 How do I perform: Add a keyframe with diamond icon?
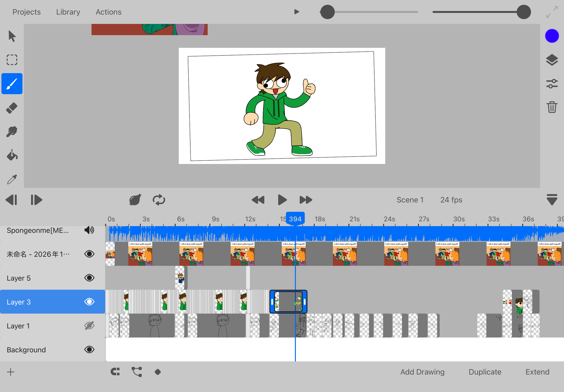(158, 372)
